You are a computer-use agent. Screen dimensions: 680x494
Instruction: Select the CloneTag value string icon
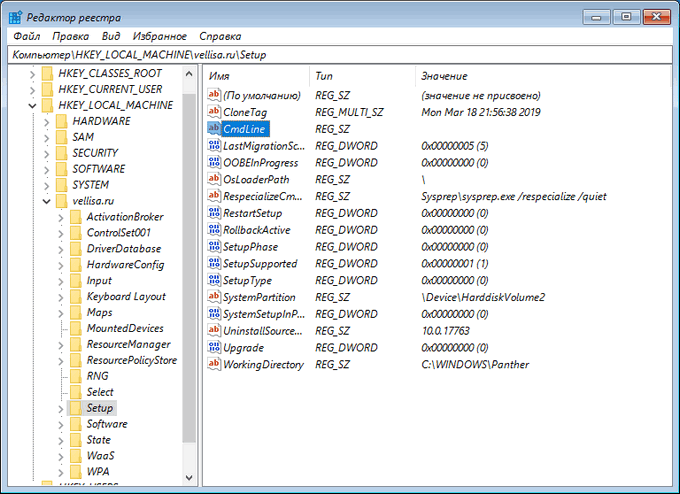point(213,112)
